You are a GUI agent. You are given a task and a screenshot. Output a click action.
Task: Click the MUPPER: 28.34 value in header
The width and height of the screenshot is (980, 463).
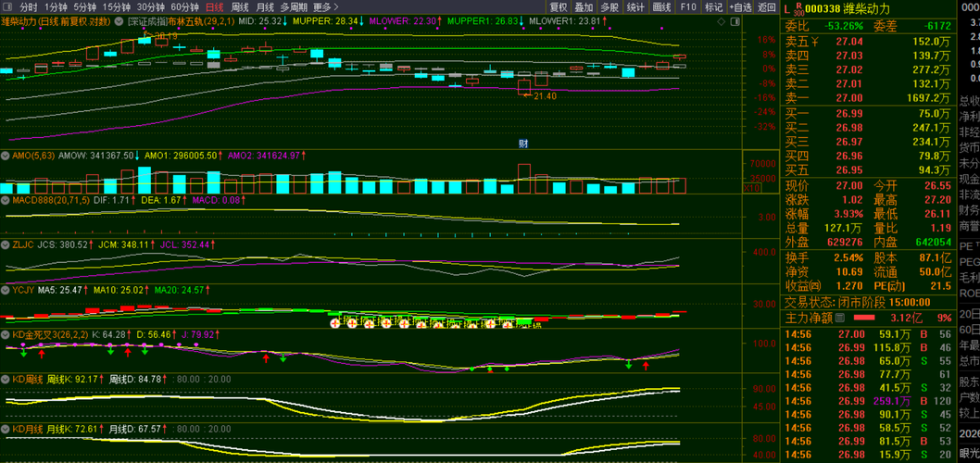coord(328,21)
